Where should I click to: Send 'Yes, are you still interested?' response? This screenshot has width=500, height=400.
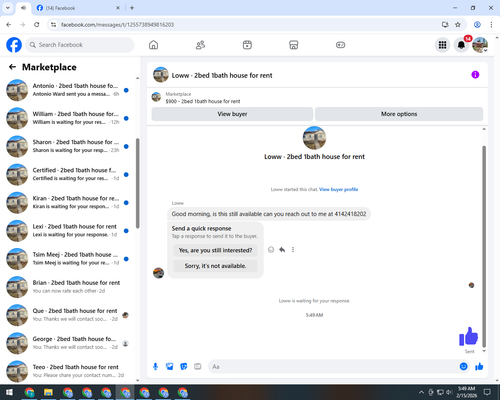[x=215, y=250]
